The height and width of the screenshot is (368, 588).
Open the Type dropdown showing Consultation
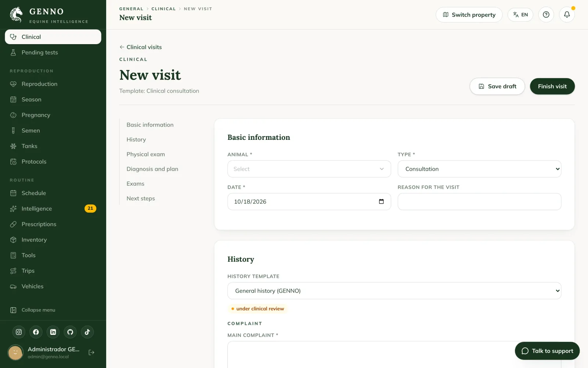479,169
